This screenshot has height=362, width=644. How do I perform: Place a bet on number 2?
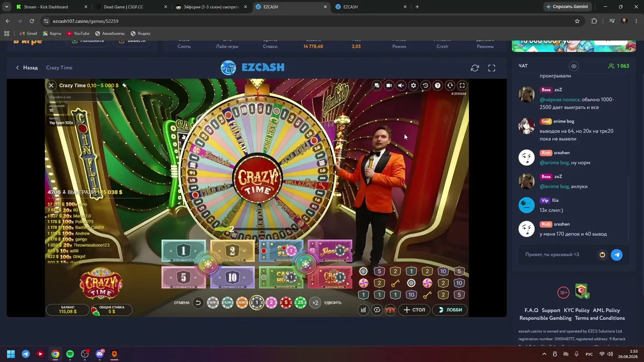(x=232, y=251)
